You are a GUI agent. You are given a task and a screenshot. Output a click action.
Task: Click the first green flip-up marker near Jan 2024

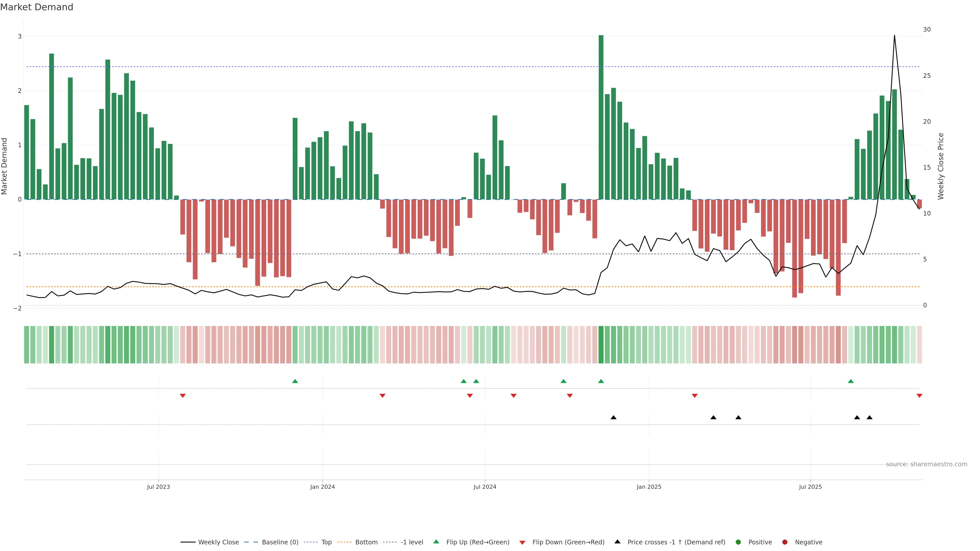coord(295,381)
